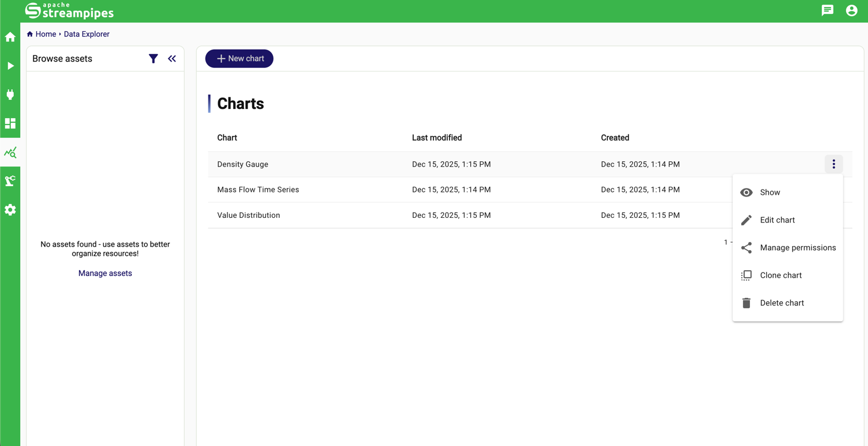Screen dimensions: 868x446
Task: Open Data Explorer chart icon in sidebar
Action: click(10, 153)
